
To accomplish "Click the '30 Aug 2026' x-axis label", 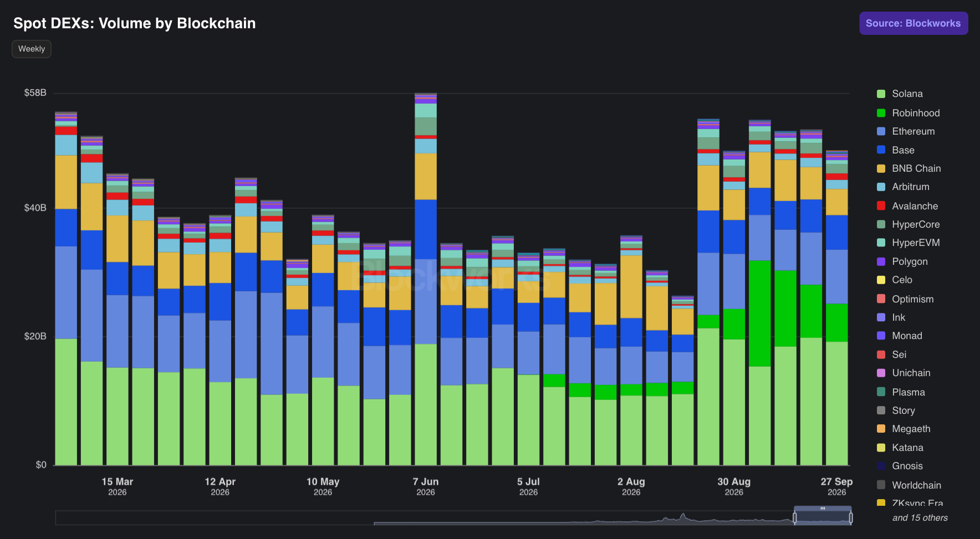I will click(x=734, y=486).
